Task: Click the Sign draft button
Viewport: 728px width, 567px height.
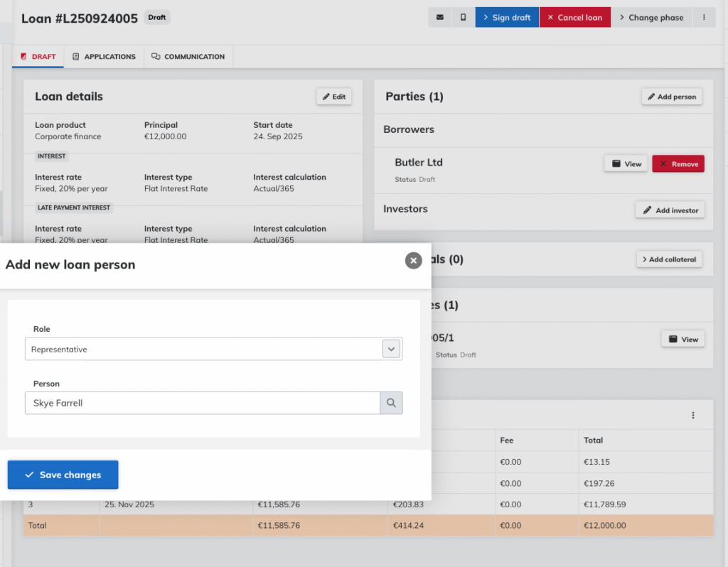Action: pyautogui.click(x=506, y=18)
